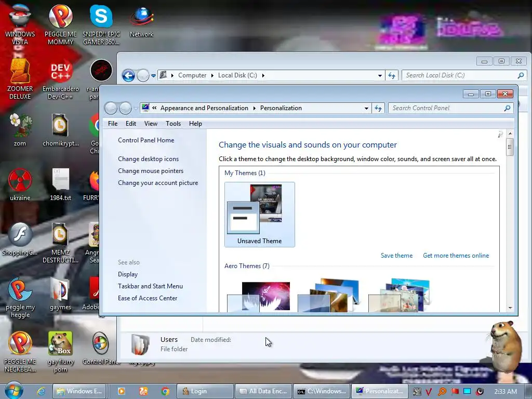
Task: Open Windows Media Player taskbar icon
Action: pos(121,391)
